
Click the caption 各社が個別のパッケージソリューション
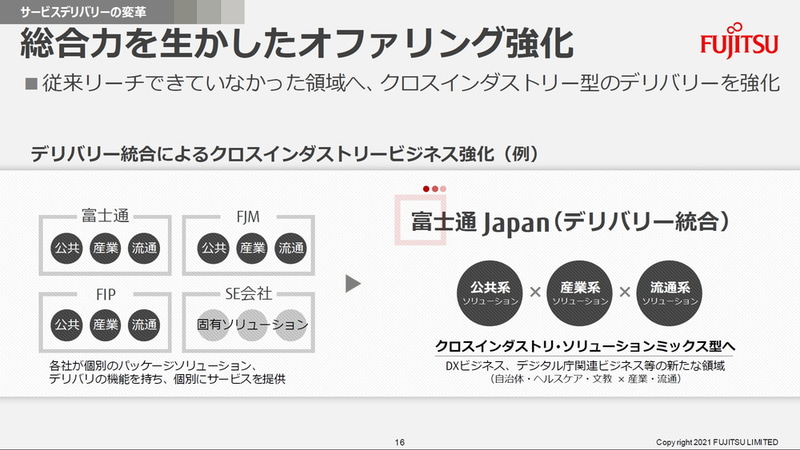(x=153, y=366)
